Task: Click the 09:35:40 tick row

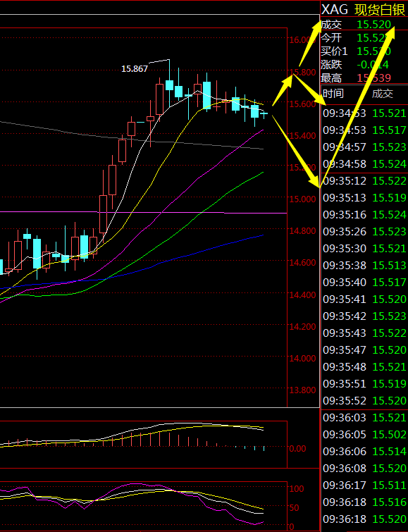Action: coord(364,283)
